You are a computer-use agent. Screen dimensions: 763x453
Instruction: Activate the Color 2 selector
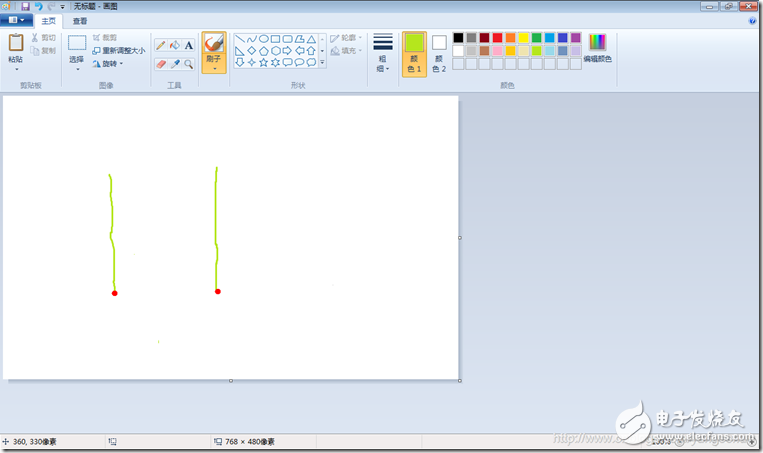click(439, 54)
